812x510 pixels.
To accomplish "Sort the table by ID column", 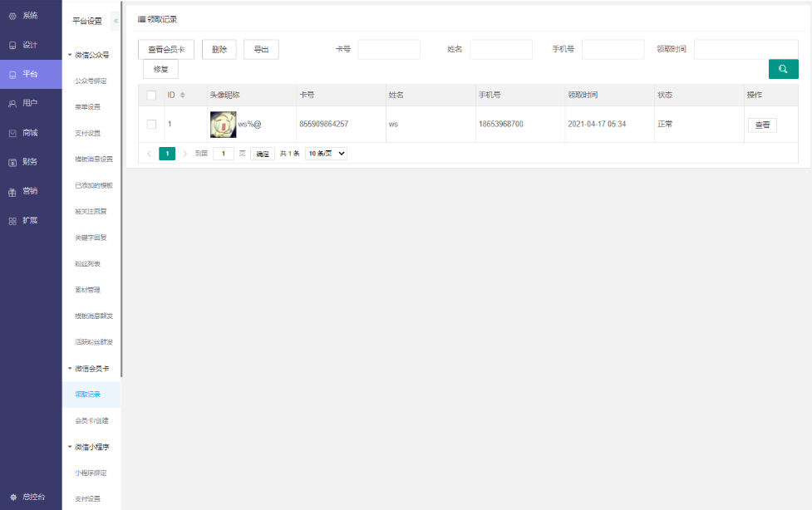I will tap(182, 96).
